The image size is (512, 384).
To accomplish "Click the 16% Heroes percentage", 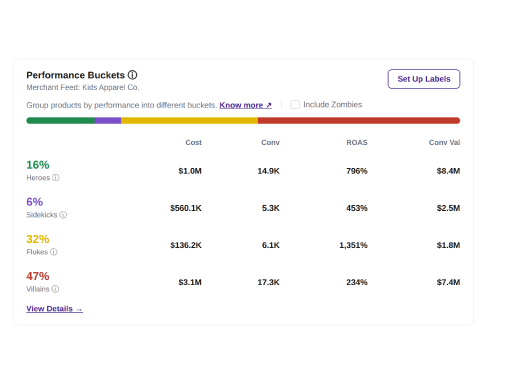I will point(38,165).
